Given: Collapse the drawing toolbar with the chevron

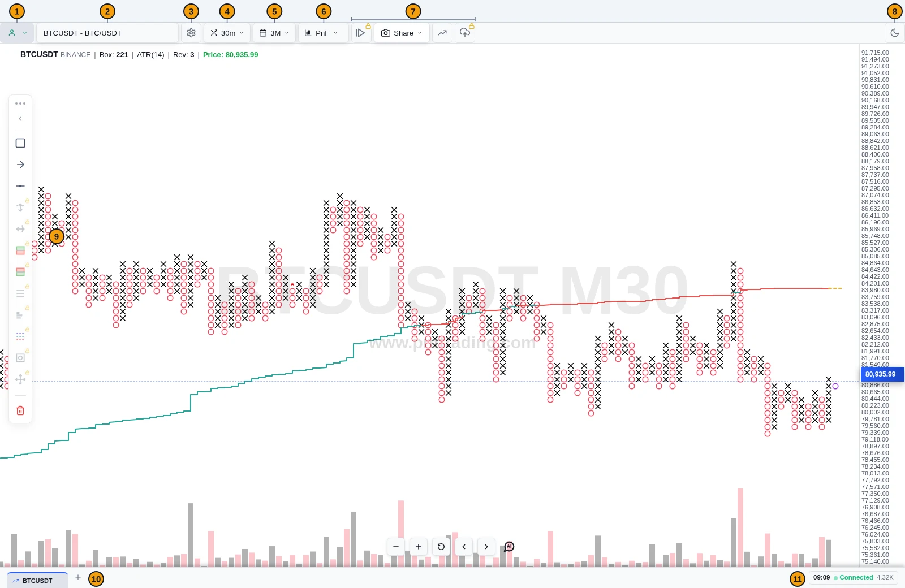Looking at the screenshot, I should pyautogui.click(x=20, y=119).
